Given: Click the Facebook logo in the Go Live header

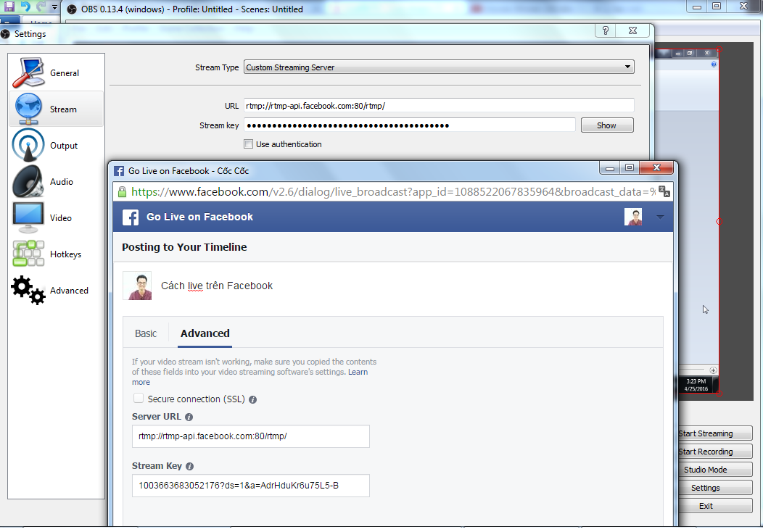Looking at the screenshot, I should tap(133, 216).
